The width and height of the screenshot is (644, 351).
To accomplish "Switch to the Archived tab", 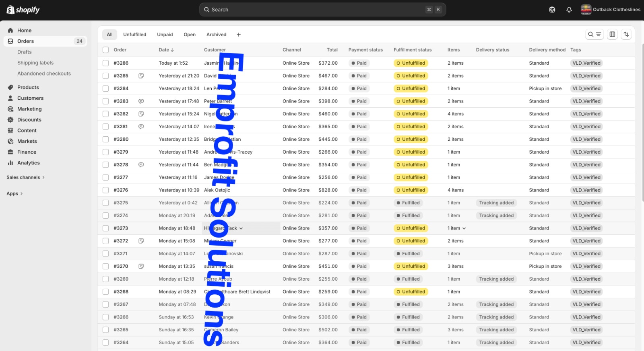I will point(216,35).
